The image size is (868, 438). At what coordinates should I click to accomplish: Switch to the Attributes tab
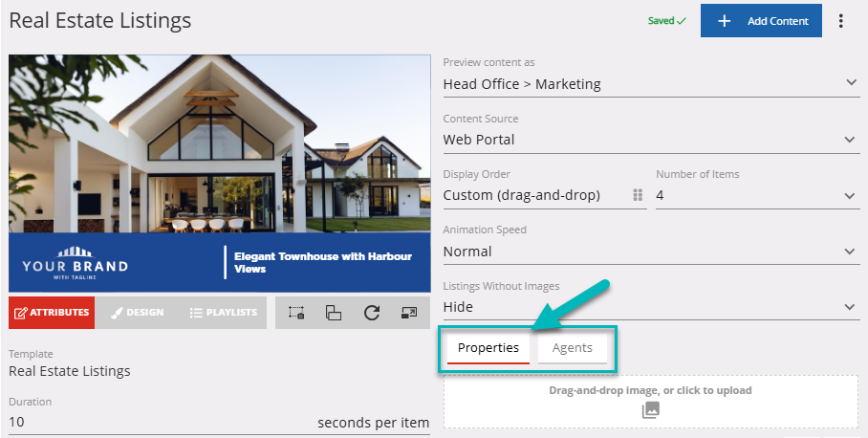(52, 313)
